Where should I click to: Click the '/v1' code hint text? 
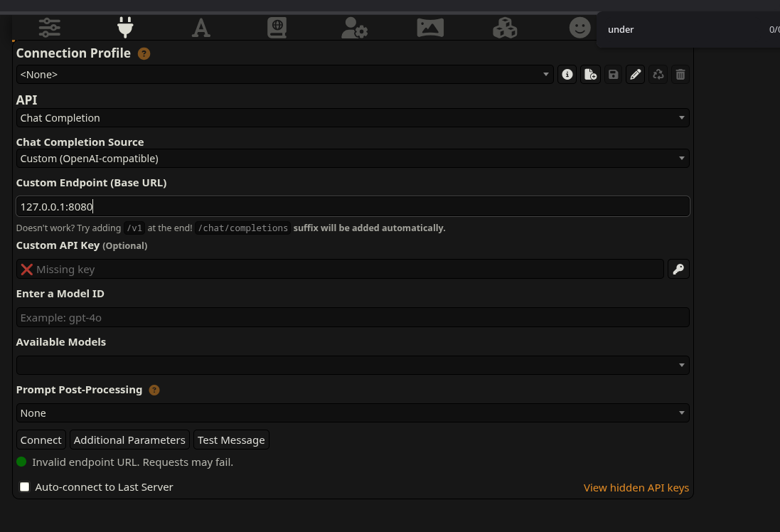pos(134,228)
